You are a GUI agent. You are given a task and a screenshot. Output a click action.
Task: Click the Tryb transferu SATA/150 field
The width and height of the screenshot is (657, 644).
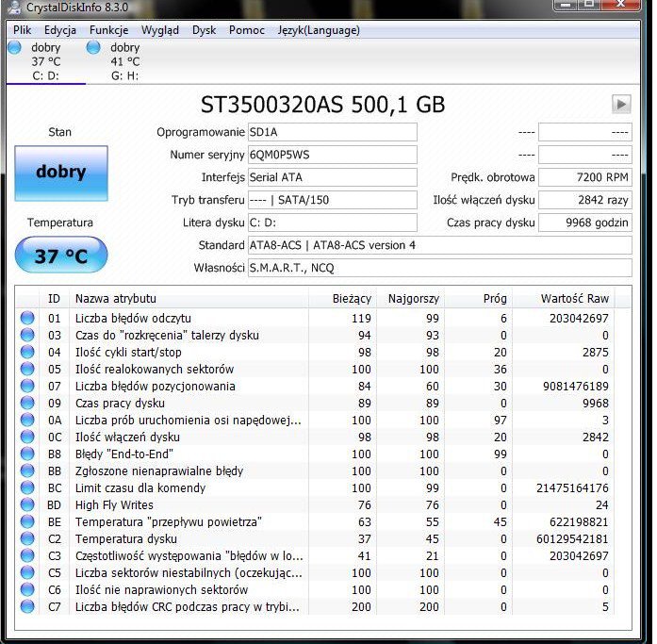point(333,200)
